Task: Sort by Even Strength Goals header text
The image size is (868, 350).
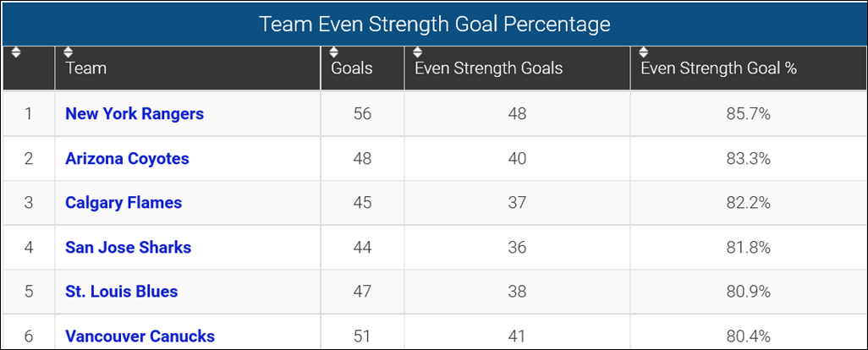Action: [x=488, y=68]
